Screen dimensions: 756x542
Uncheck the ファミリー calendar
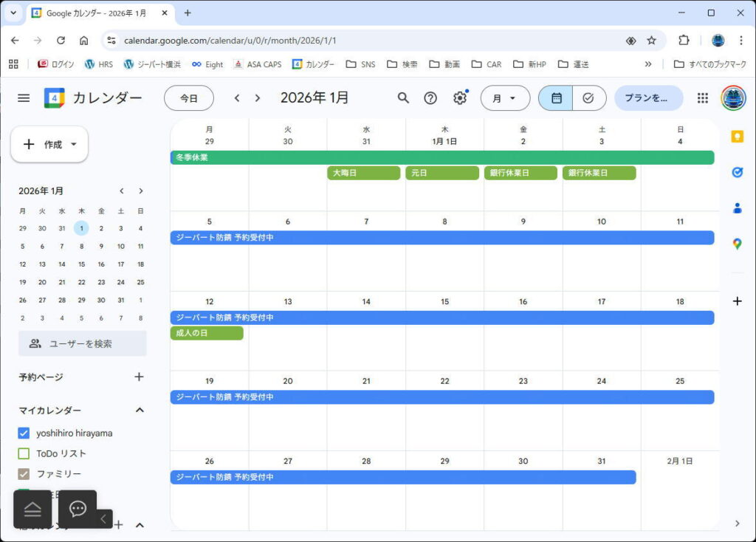coord(23,474)
